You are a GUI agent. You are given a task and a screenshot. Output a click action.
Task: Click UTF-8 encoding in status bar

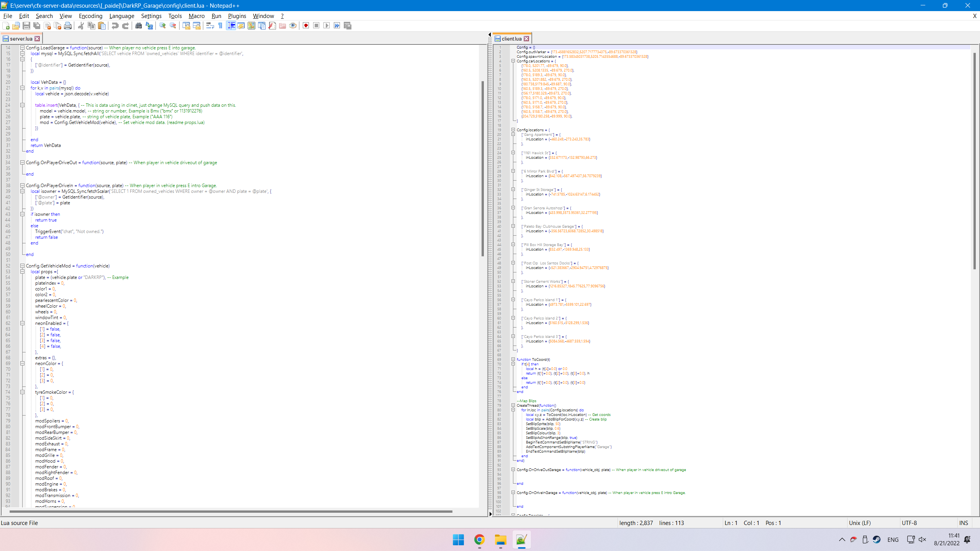click(909, 523)
